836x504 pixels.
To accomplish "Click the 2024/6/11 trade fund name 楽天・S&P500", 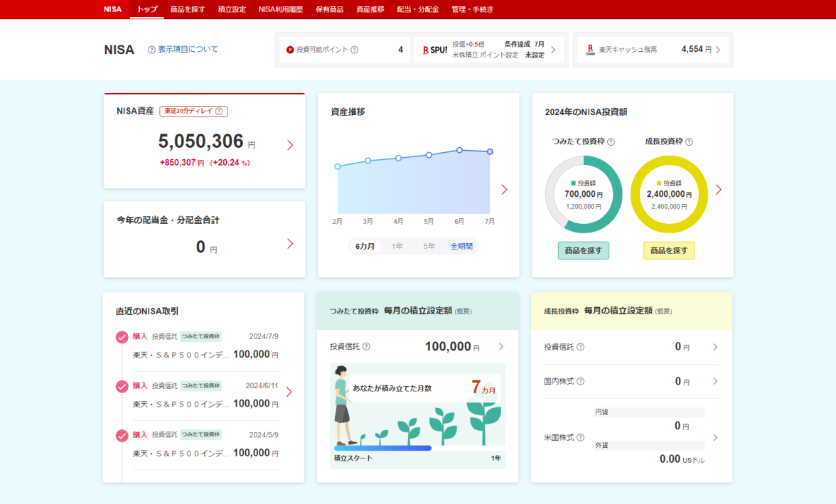I will (181, 404).
